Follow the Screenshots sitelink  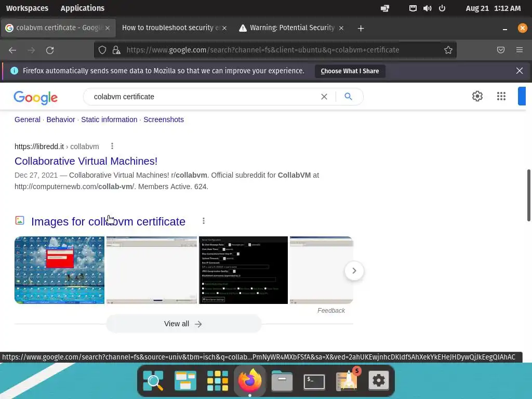(164, 119)
